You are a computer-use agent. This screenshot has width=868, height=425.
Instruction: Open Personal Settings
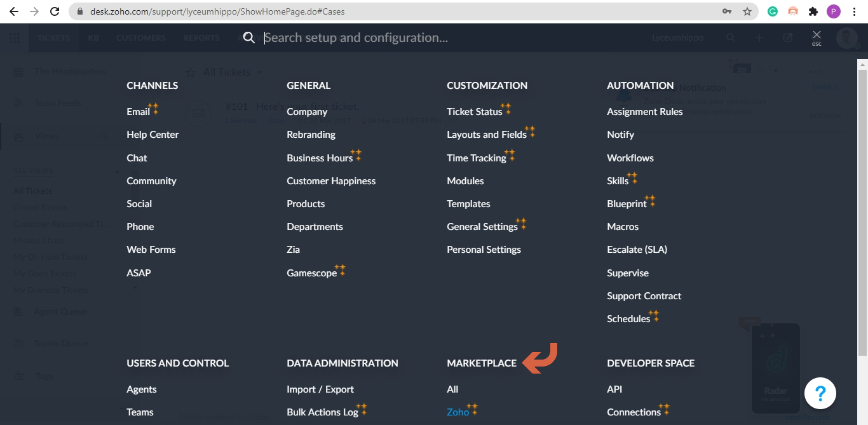(484, 249)
